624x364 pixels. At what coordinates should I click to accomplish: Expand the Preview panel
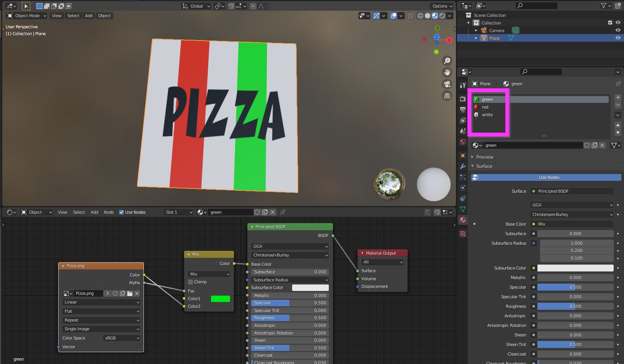point(484,157)
